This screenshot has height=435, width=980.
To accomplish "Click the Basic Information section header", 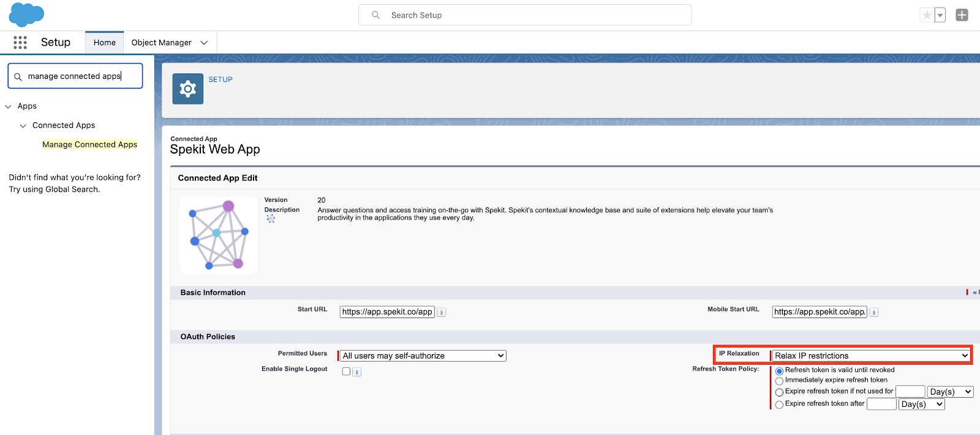I will (x=213, y=292).
